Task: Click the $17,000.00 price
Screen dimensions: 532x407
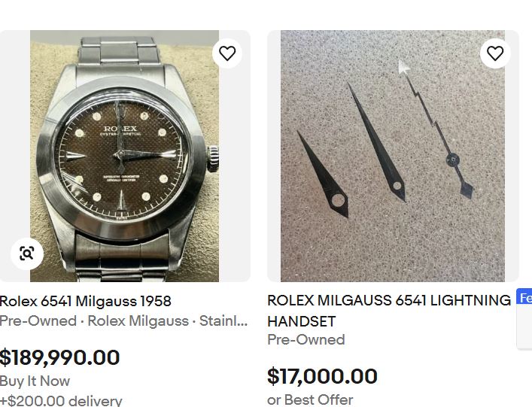Action: 322,376
